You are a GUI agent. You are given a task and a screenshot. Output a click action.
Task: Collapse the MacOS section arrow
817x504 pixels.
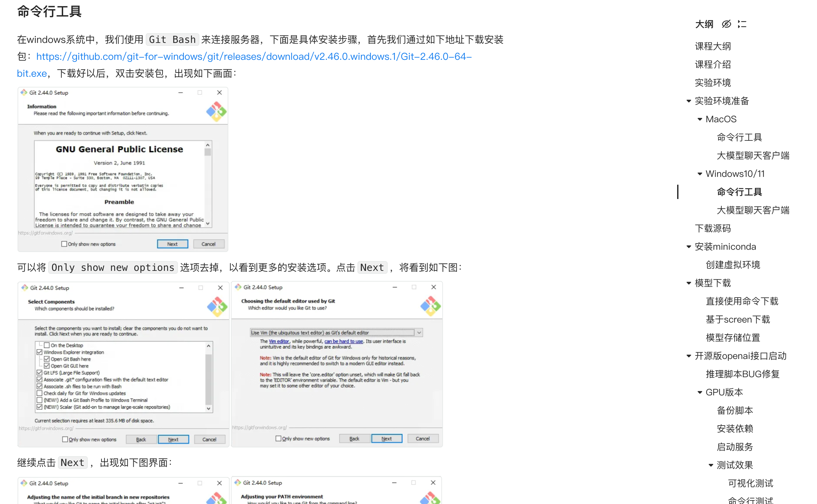(700, 119)
